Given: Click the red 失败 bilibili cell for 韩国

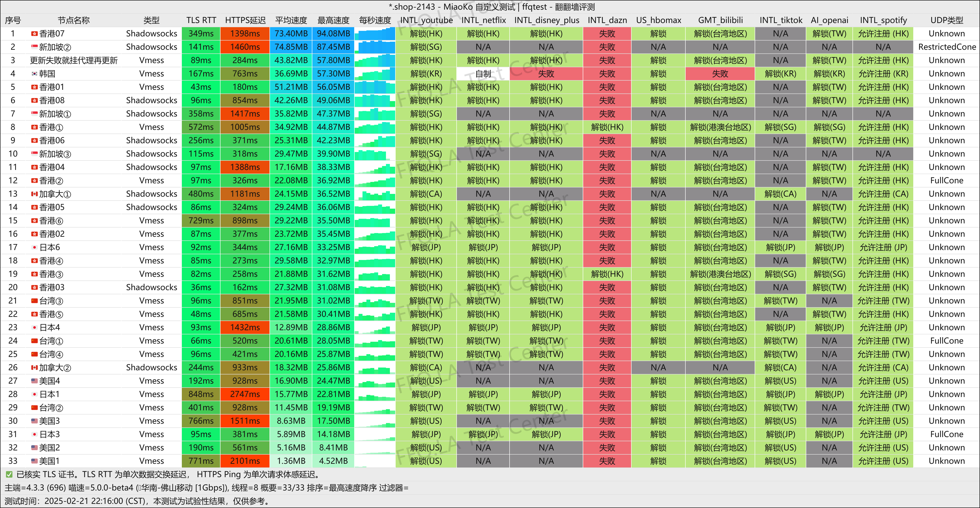Looking at the screenshot, I should [x=720, y=74].
